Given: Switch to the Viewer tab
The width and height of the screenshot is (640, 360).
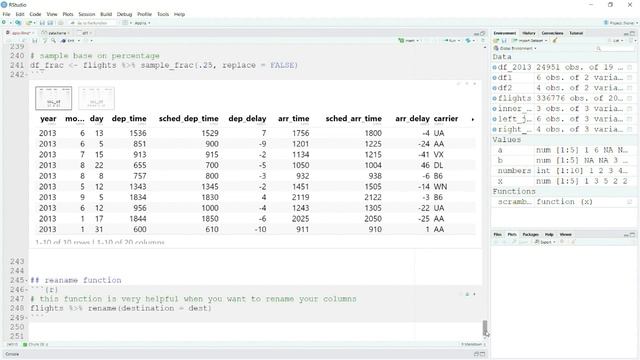Looking at the screenshot, I should pyautogui.click(x=565, y=234).
